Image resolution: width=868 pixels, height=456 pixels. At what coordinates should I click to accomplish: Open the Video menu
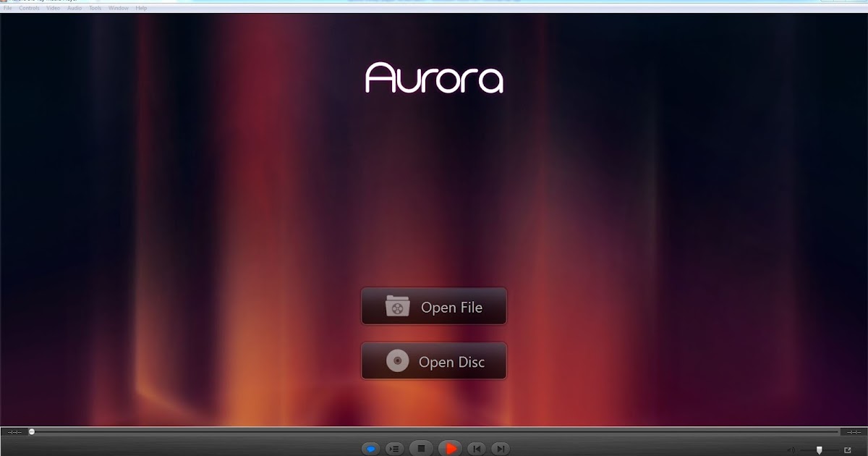54,8
